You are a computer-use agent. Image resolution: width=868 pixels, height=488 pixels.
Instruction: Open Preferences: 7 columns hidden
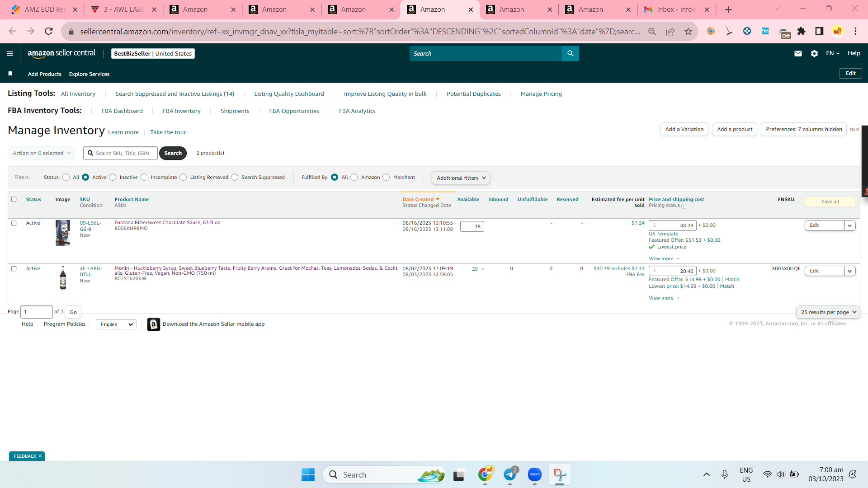tap(804, 129)
